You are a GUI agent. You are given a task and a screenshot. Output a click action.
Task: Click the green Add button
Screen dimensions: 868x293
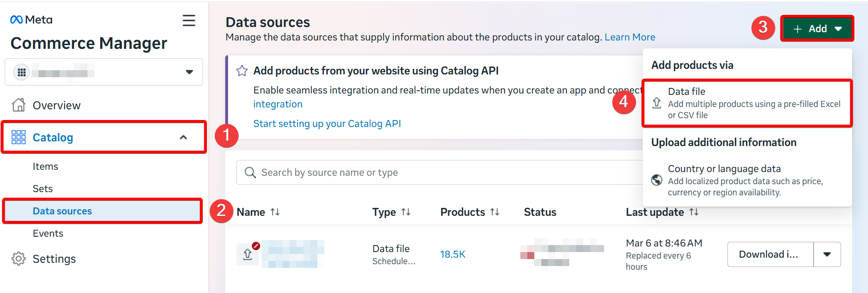[817, 29]
